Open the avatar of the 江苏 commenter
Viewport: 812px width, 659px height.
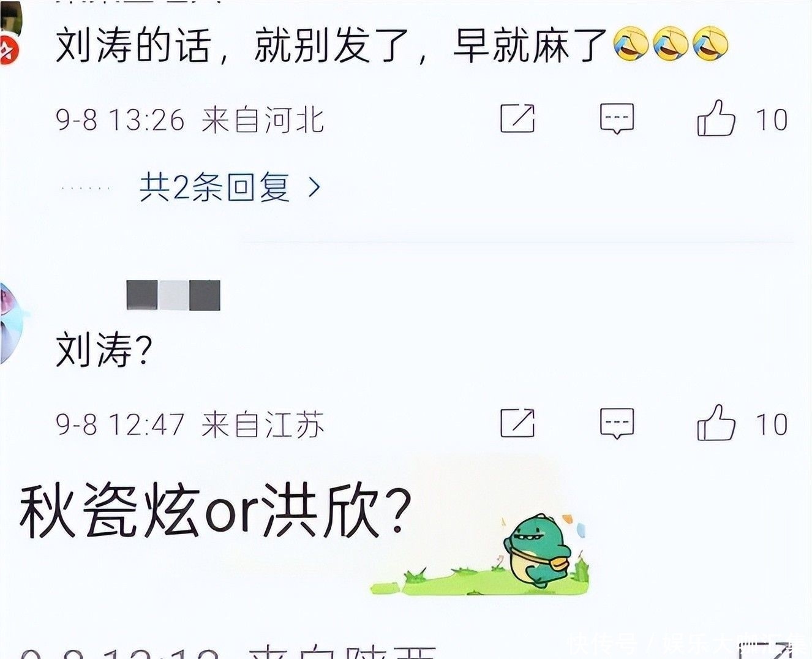(12, 323)
